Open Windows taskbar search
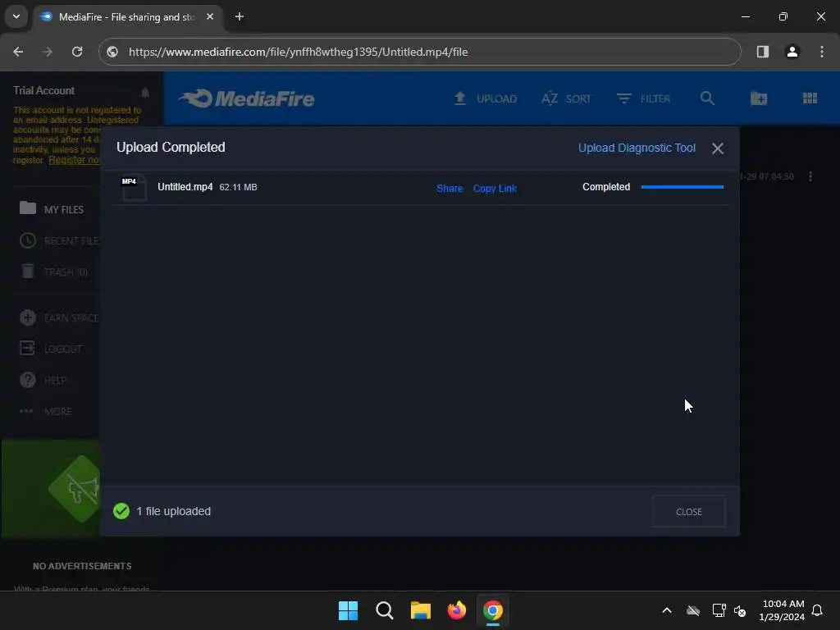 click(384, 610)
